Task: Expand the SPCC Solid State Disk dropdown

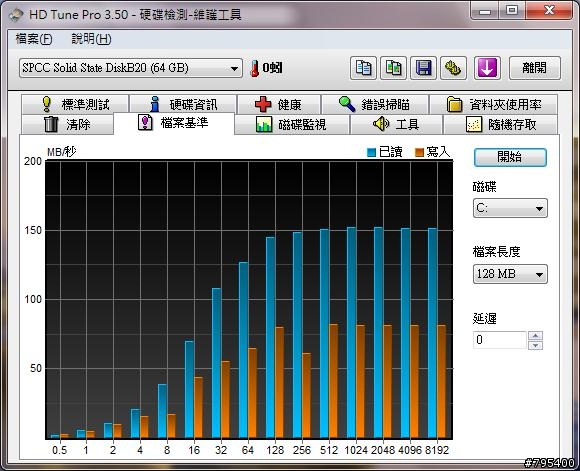Action: pyautogui.click(x=131, y=68)
